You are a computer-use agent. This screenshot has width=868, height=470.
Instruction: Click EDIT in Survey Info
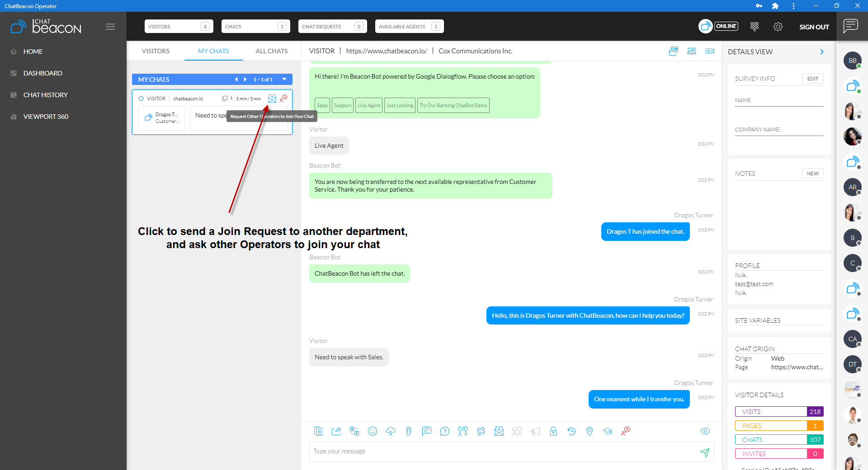(x=813, y=79)
